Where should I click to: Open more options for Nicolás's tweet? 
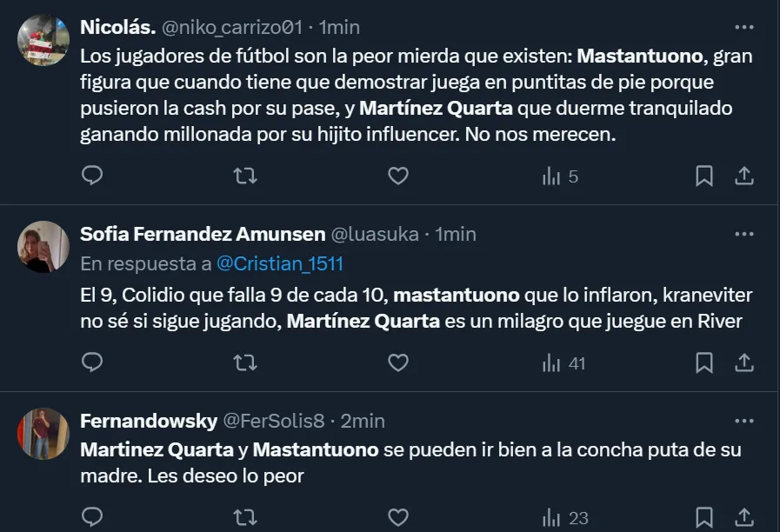click(x=744, y=27)
